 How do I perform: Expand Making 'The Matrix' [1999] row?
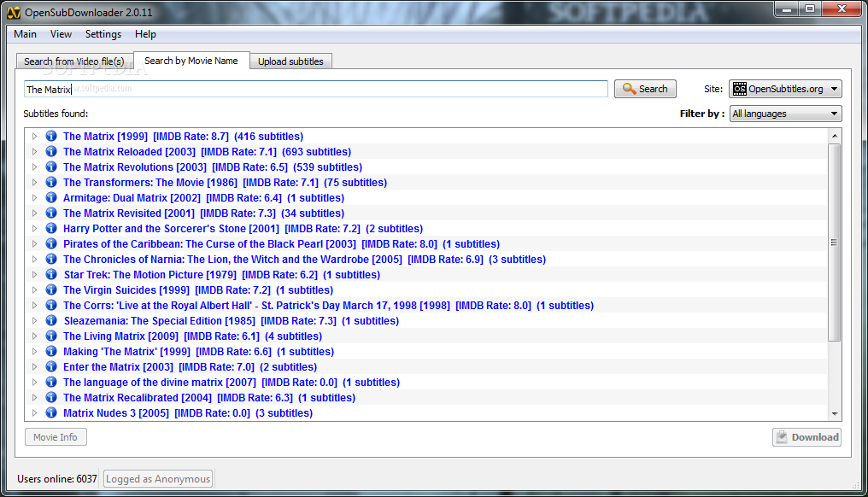[34, 352]
